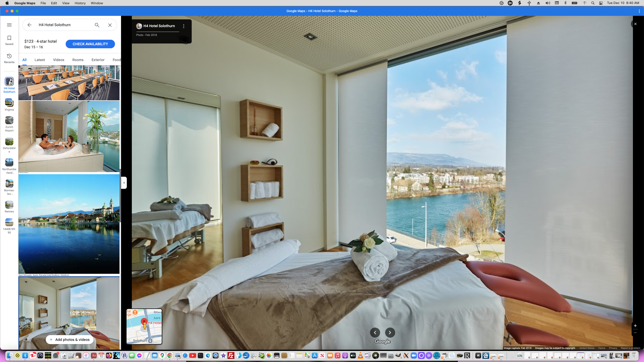The height and width of the screenshot is (362, 644).
Task: Open the jacuzzi photo thumbnail
Action: coord(69,137)
